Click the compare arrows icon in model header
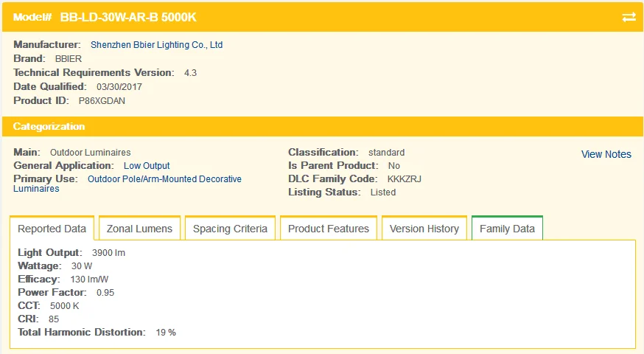This screenshot has height=354, width=644. [629, 17]
